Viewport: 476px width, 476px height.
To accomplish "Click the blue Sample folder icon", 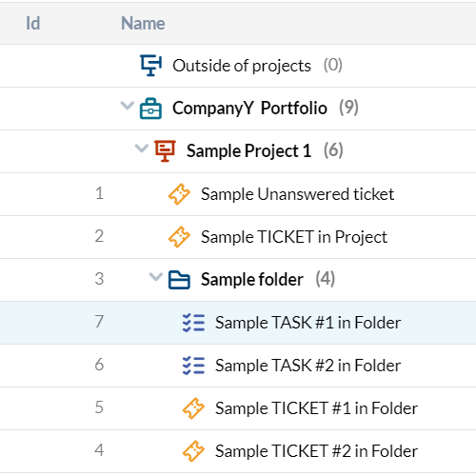I will [x=179, y=280].
